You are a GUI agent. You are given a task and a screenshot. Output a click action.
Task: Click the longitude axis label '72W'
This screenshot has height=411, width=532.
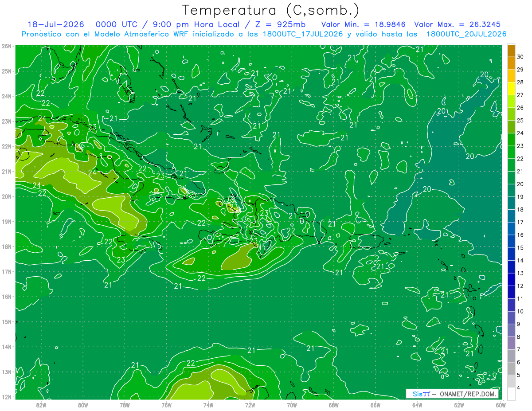[250, 405]
